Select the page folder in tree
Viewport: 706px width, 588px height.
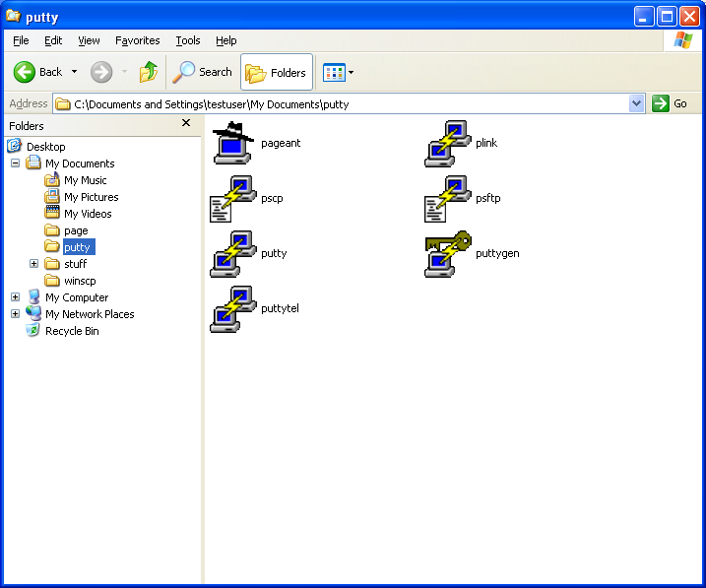pyautogui.click(x=76, y=230)
